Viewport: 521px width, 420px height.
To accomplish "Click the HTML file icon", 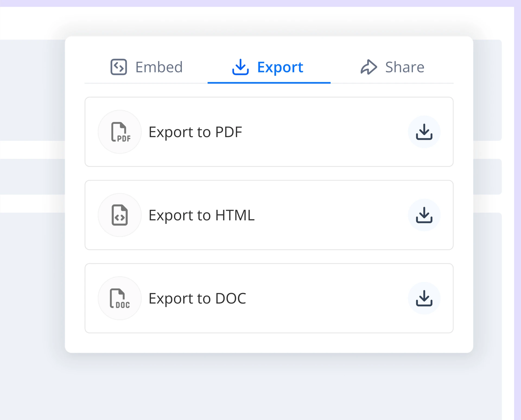I will (x=120, y=215).
